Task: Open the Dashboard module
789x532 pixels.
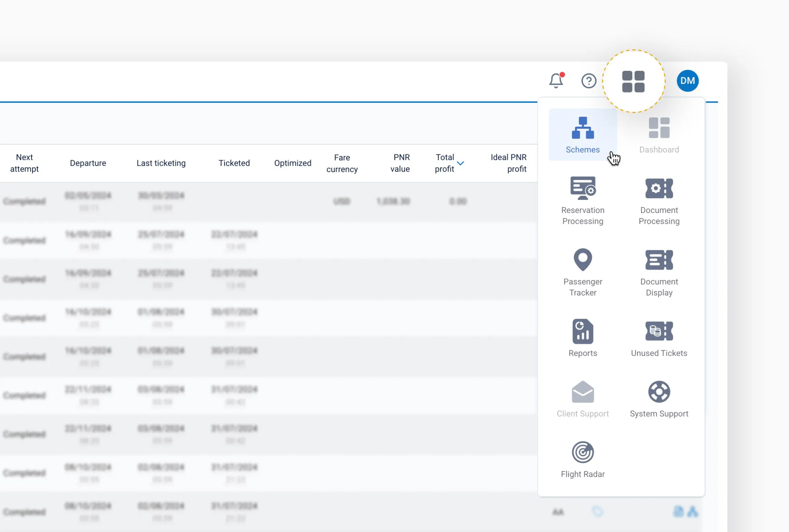Action: click(x=659, y=135)
